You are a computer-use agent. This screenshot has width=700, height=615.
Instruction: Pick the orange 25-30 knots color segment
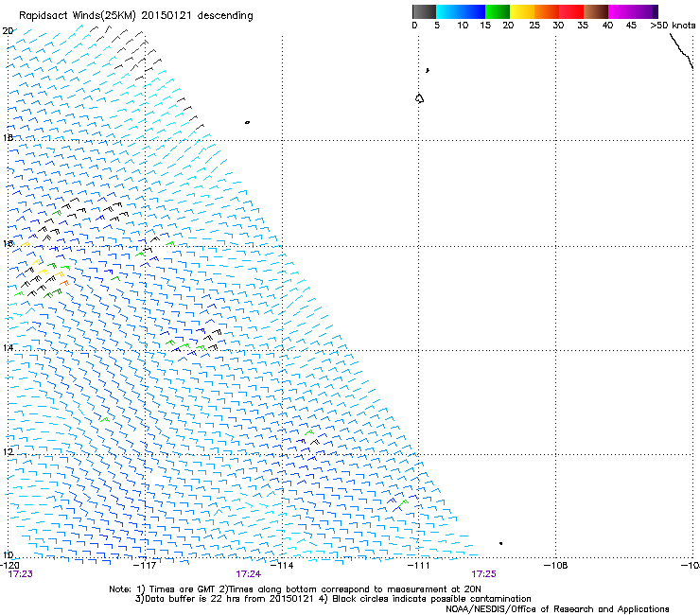point(547,11)
